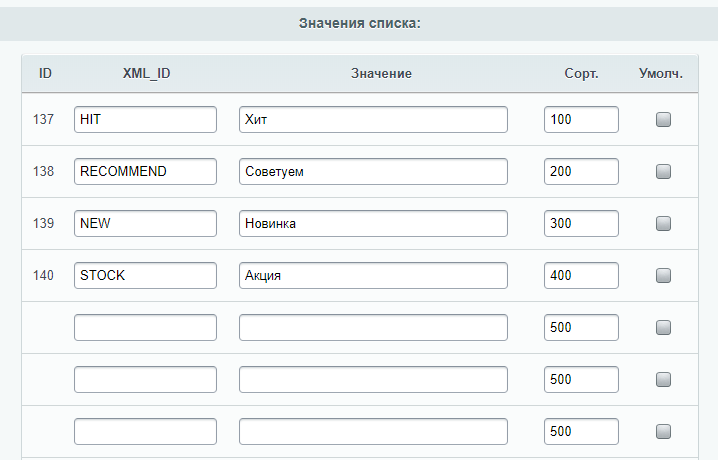Select the RECOMMEND XML_ID field

click(145, 172)
